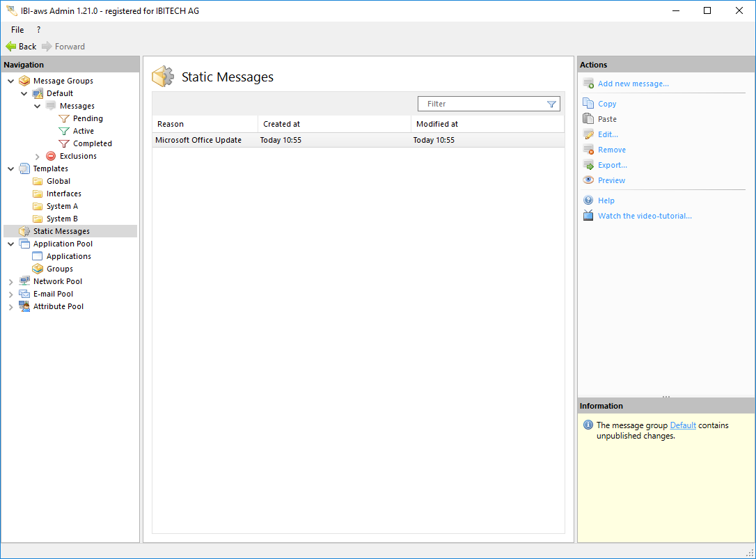Click the Remove icon in Actions
The width and height of the screenshot is (756, 559).
click(588, 150)
